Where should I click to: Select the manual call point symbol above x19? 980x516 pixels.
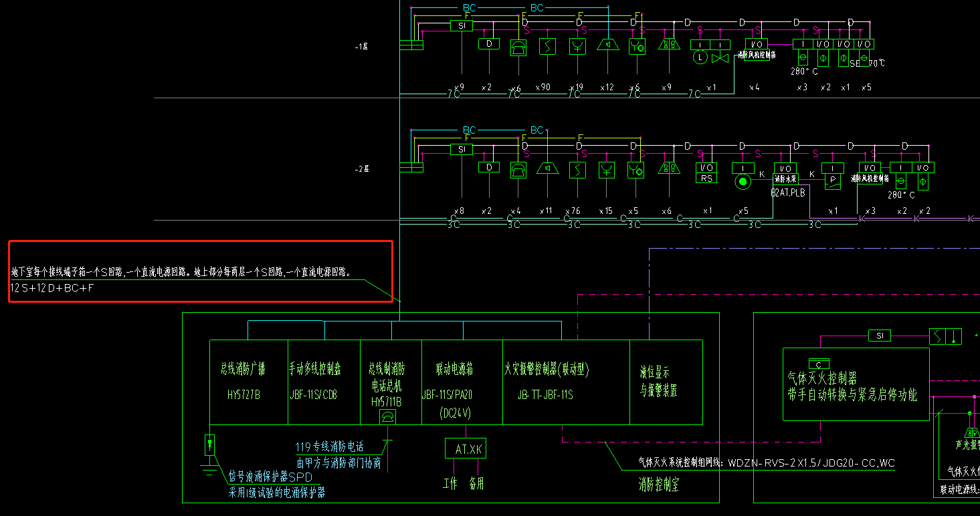pos(577,47)
